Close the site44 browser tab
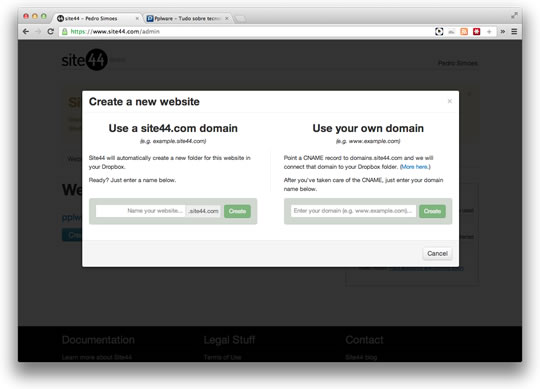 pos(137,18)
